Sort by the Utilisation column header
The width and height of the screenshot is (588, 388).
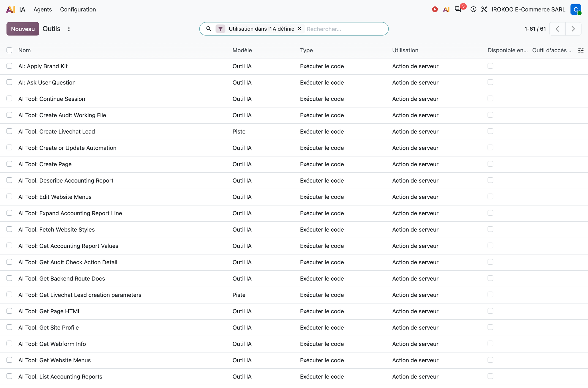click(x=405, y=50)
